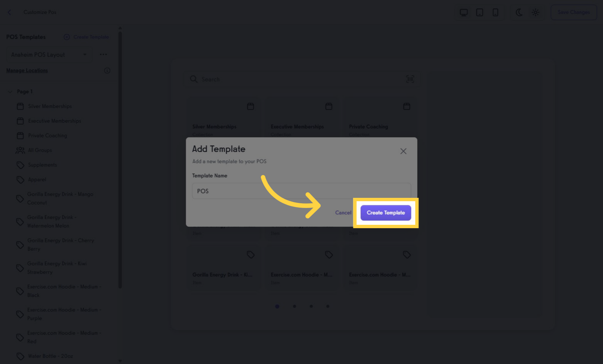Switch to mobile phone preview icon
This screenshot has height=364, width=603.
(x=495, y=12)
